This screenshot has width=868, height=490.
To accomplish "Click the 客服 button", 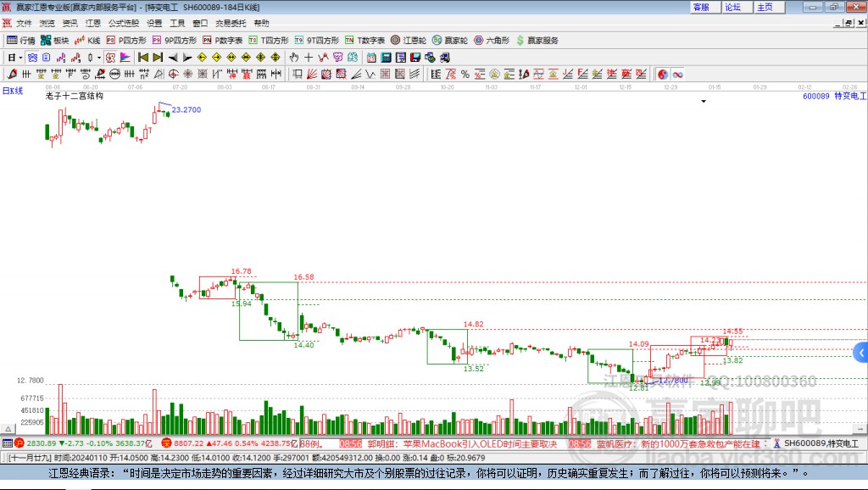I will [701, 7].
